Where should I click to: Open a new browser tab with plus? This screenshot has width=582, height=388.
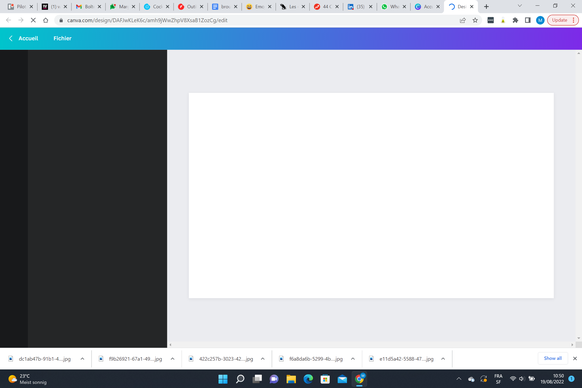(x=486, y=7)
